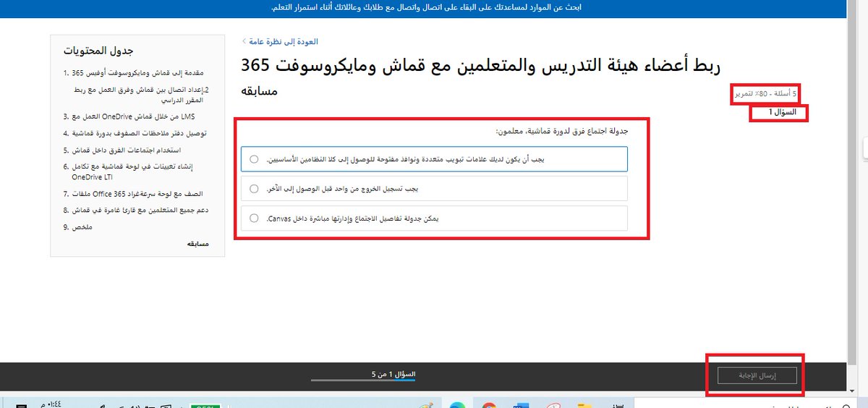The width and height of the screenshot is (868, 408).
Task: Click the page vertical scrollbar on the right
Action: click(851, 195)
